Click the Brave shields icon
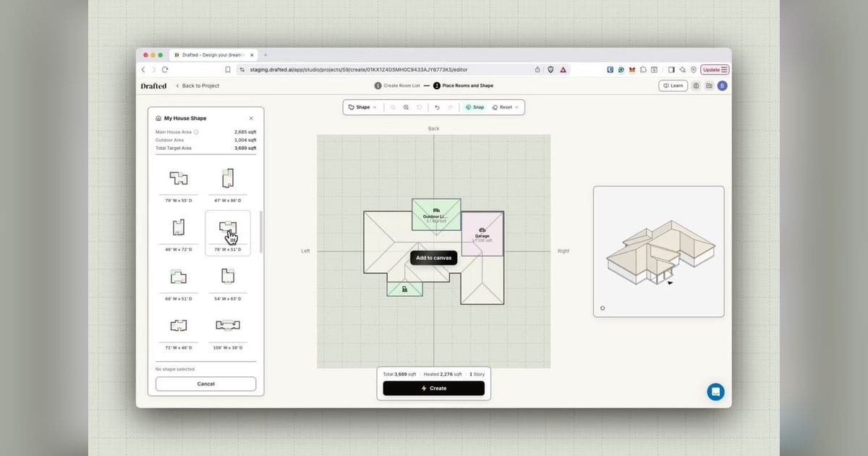The image size is (868, 456). [x=550, y=69]
